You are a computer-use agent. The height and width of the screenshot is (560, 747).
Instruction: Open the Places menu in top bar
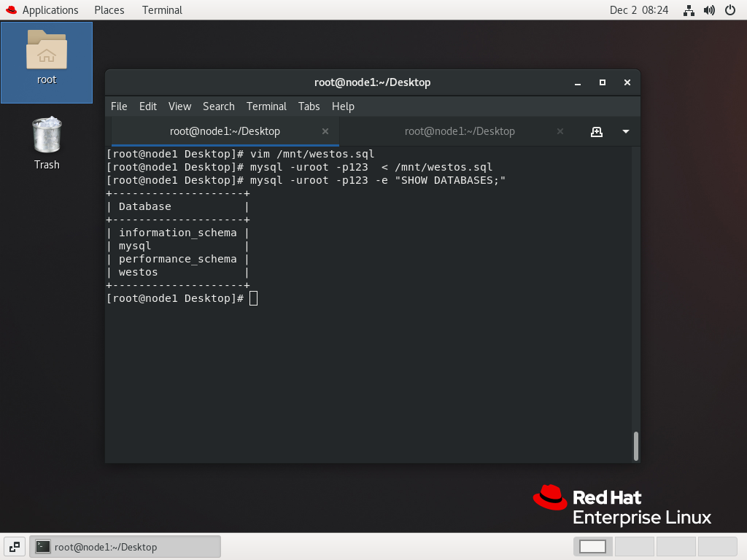(109, 10)
